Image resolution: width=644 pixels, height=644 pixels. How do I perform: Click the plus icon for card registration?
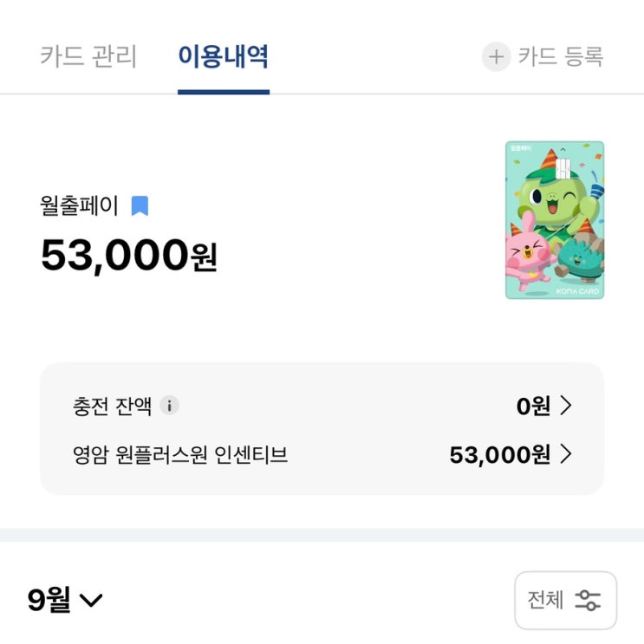pos(496,57)
